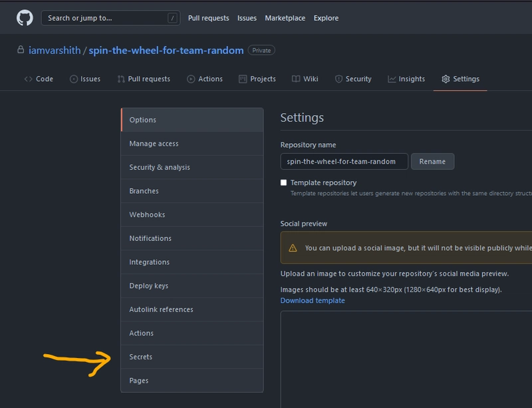Select Options in the settings sidebar
Viewport: 532px width, 408px height.
[x=192, y=120]
